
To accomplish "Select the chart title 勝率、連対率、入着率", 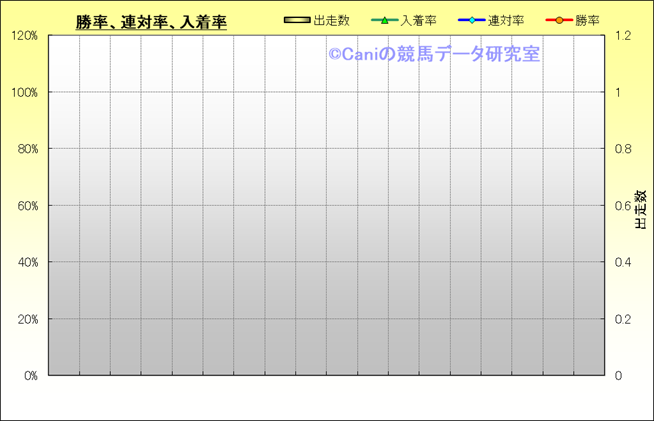I will pos(151,22).
